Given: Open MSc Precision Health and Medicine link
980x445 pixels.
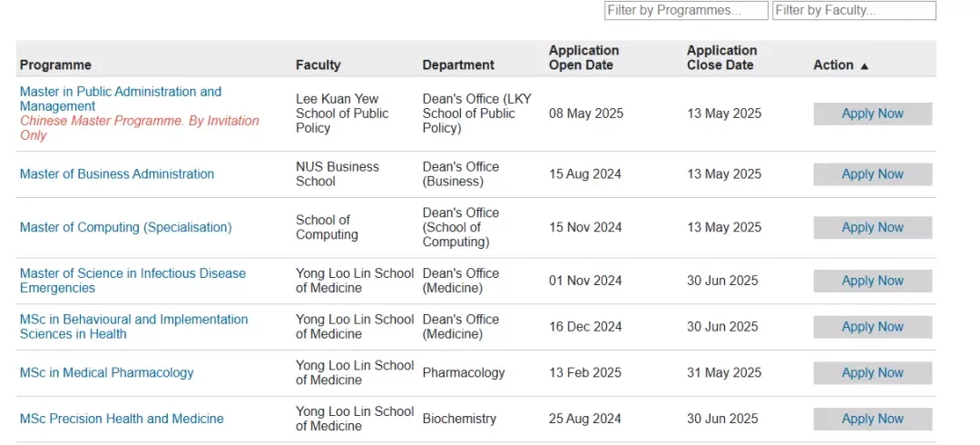Looking at the screenshot, I should [x=122, y=419].
